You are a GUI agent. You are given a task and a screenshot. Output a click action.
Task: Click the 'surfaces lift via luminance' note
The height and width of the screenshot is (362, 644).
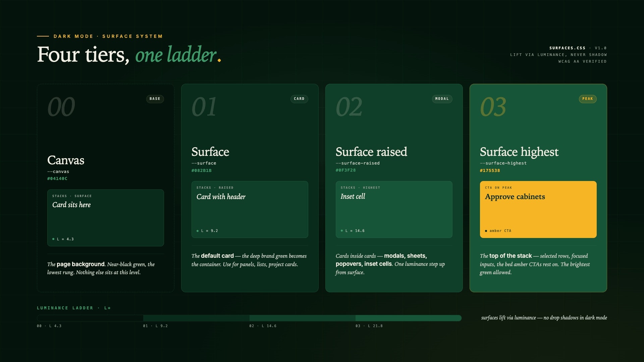[x=544, y=318]
